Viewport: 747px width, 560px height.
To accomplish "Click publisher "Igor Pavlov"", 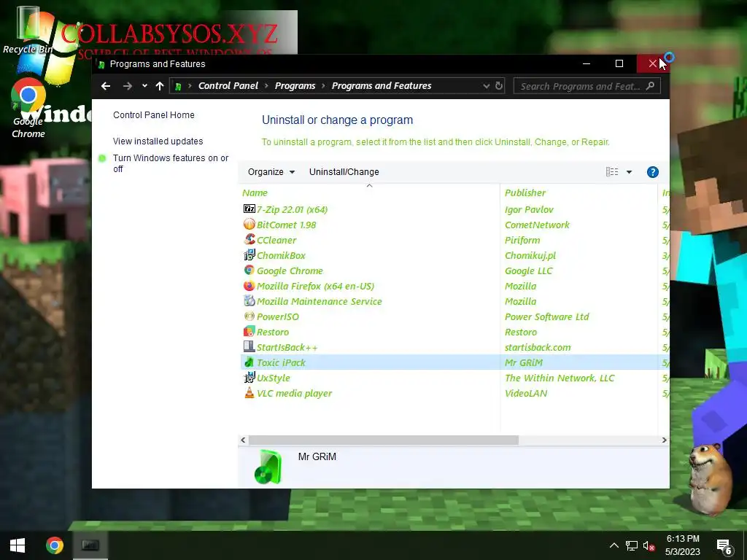I will pyautogui.click(x=529, y=209).
